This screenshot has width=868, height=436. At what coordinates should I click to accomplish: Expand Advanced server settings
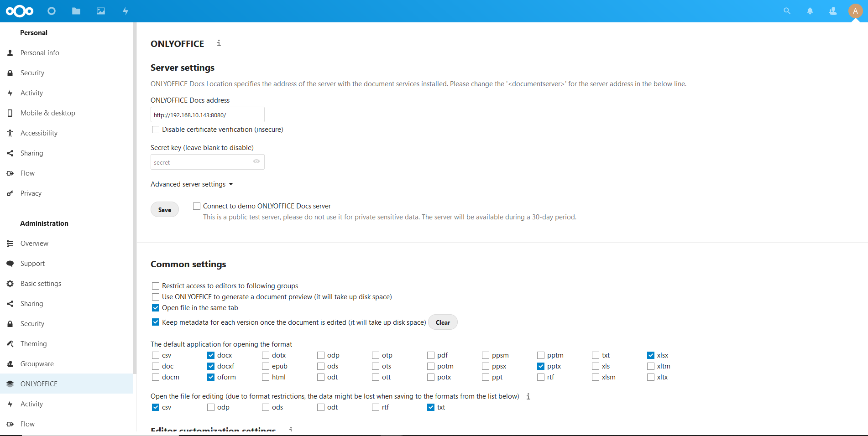tap(192, 184)
